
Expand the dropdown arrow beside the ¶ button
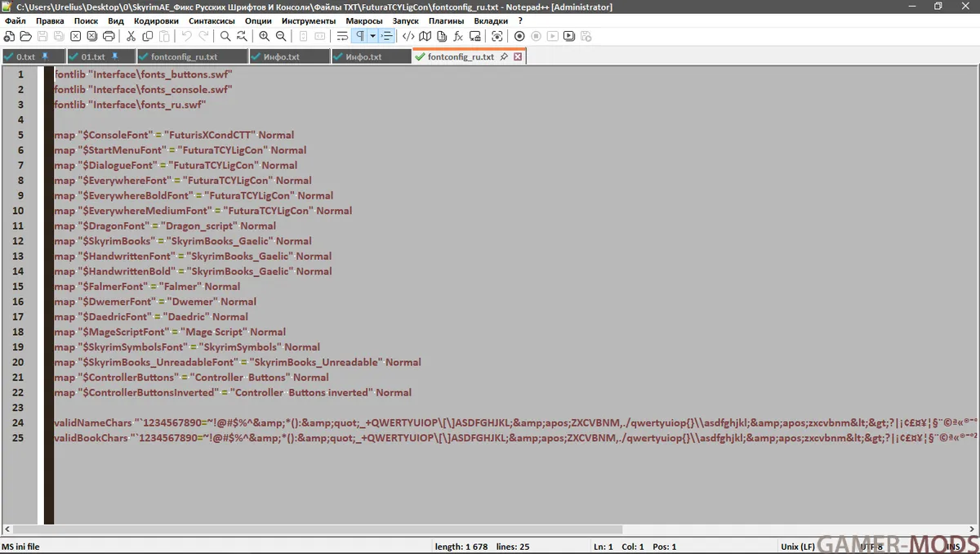pyautogui.click(x=372, y=36)
